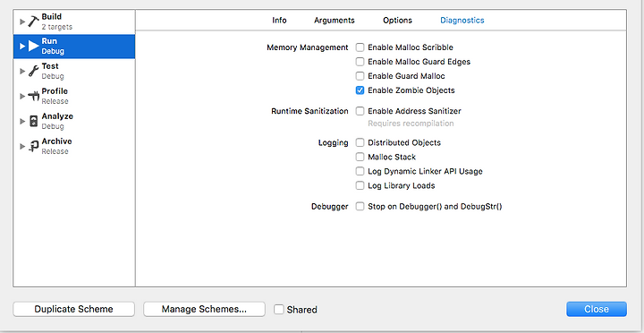Viewport: 644px width, 333px height.
Task: Open the Options tab
Action: (x=397, y=21)
